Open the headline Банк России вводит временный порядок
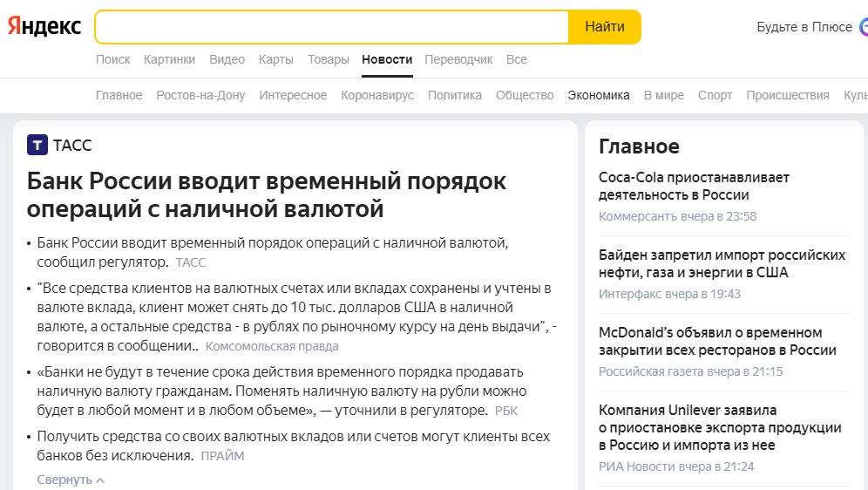This screenshot has width=868, height=490. (x=267, y=195)
